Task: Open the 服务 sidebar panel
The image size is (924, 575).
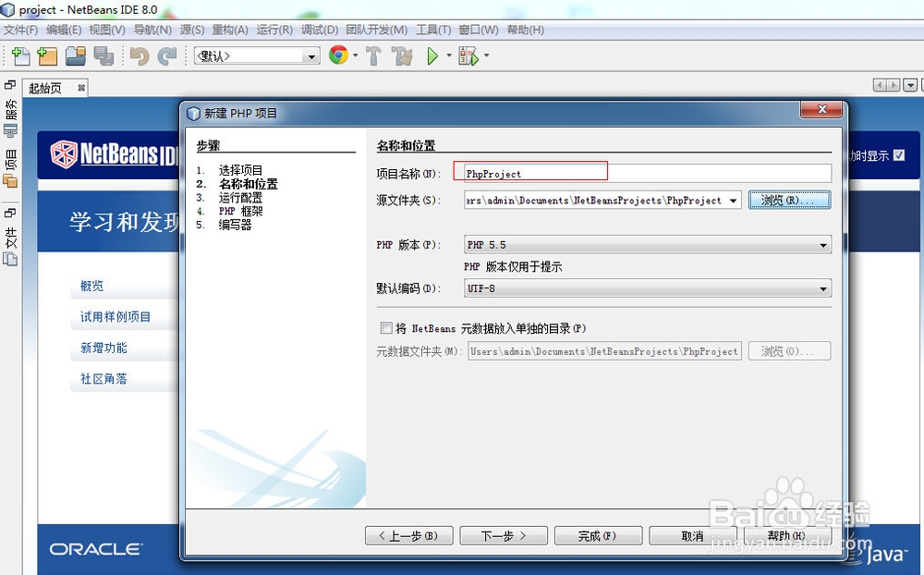Action: click(x=10, y=118)
